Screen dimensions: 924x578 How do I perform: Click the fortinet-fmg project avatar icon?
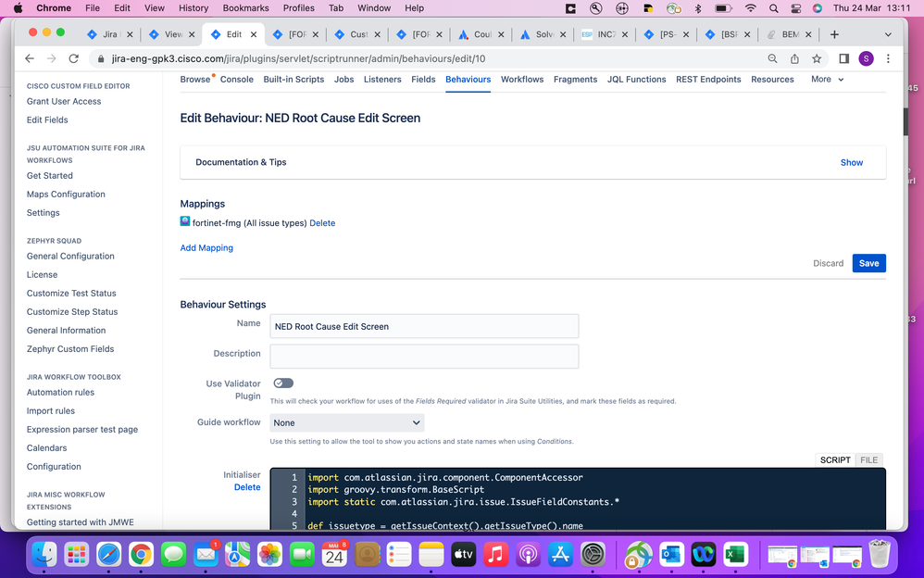pyautogui.click(x=185, y=221)
